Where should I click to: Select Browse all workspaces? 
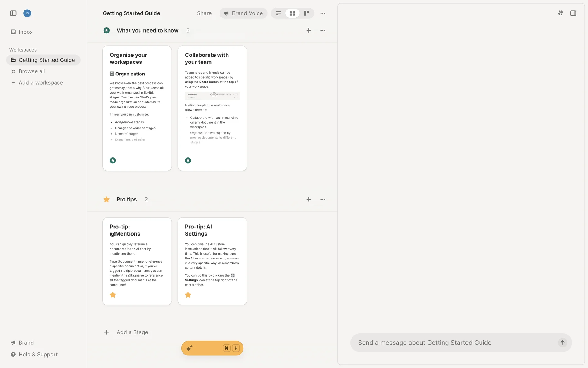[32, 71]
